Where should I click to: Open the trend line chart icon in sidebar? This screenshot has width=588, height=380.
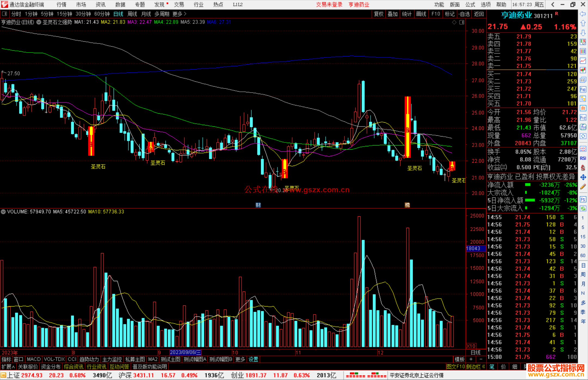pyautogui.click(x=583, y=61)
